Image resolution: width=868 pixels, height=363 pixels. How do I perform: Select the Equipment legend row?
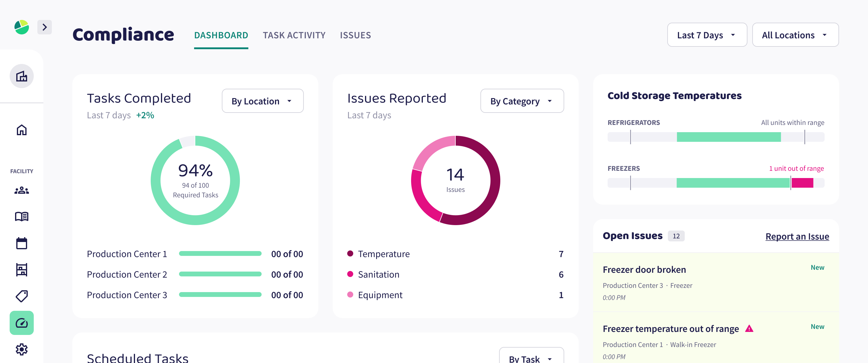pyautogui.click(x=455, y=295)
